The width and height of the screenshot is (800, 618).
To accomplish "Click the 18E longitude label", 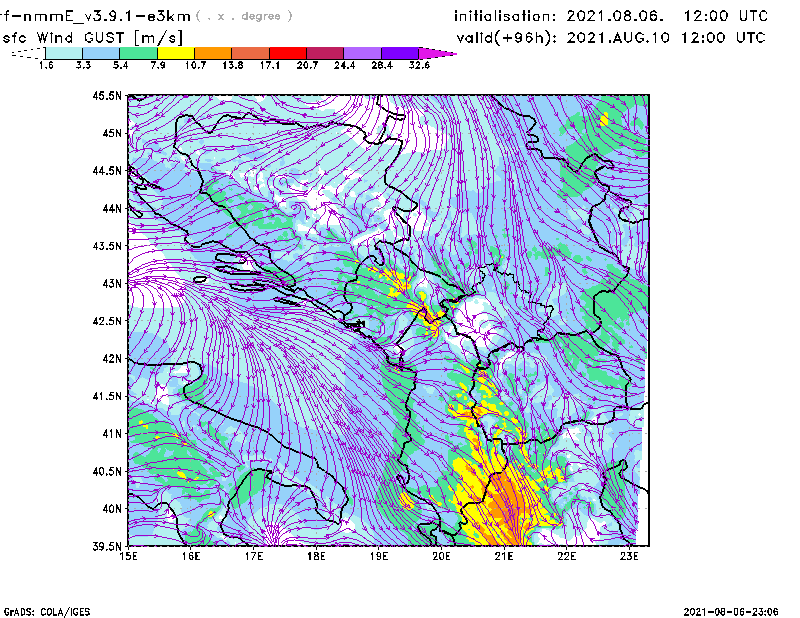I will [x=316, y=556].
